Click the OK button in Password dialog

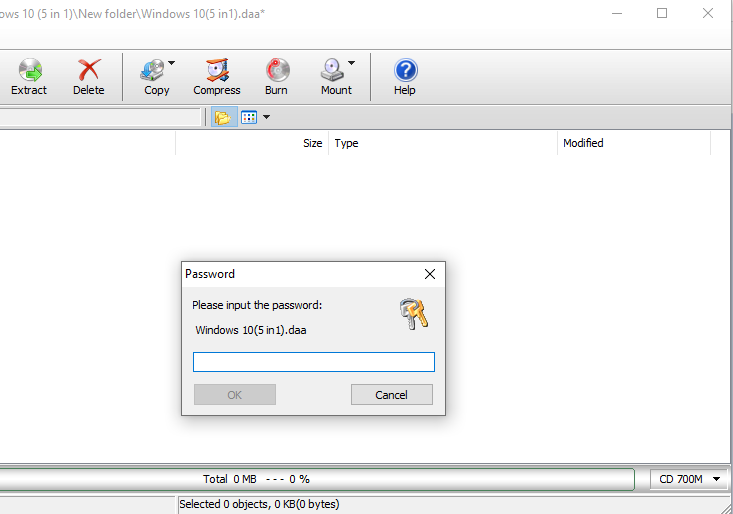click(x=235, y=395)
